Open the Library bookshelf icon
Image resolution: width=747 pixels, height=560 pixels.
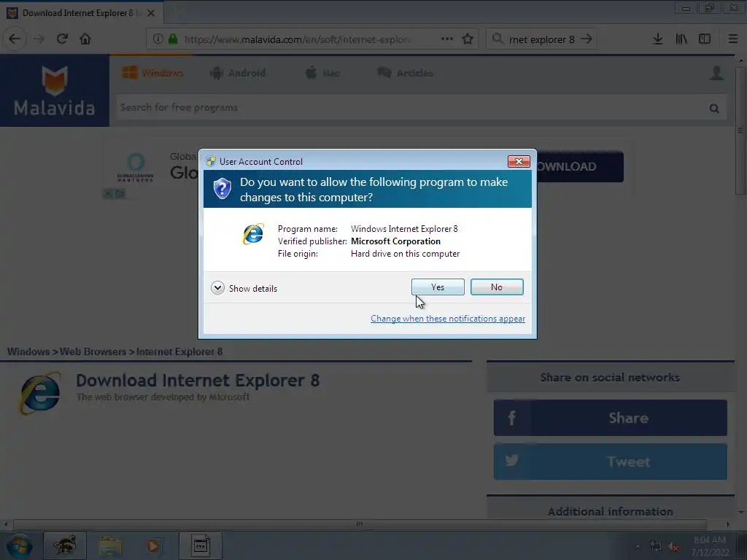(681, 39)
